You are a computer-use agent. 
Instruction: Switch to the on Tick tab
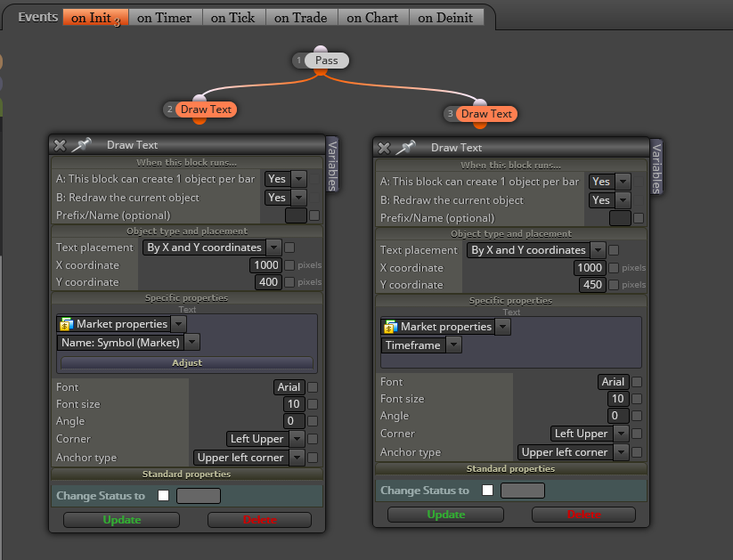click(232, 18)
